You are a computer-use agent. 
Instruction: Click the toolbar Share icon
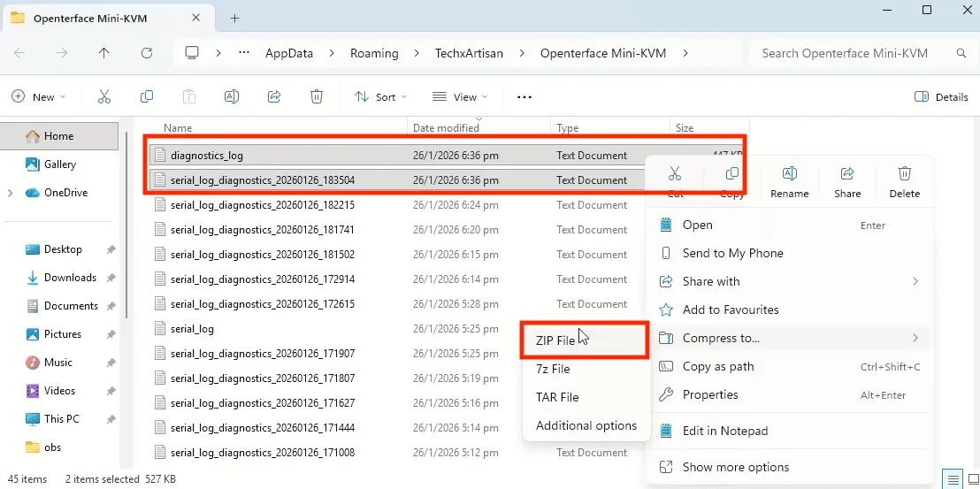(274, 96)
